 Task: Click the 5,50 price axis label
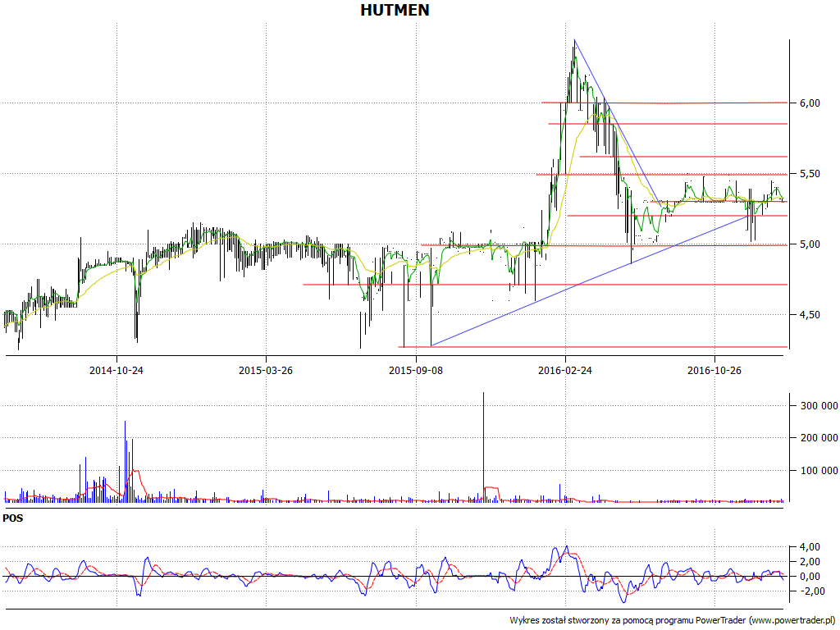810,174
